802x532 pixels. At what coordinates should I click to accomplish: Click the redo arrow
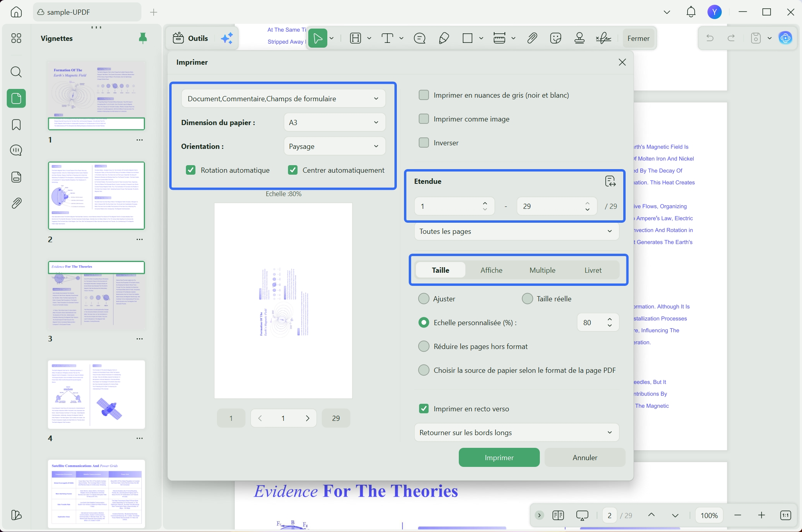point(731,38)
